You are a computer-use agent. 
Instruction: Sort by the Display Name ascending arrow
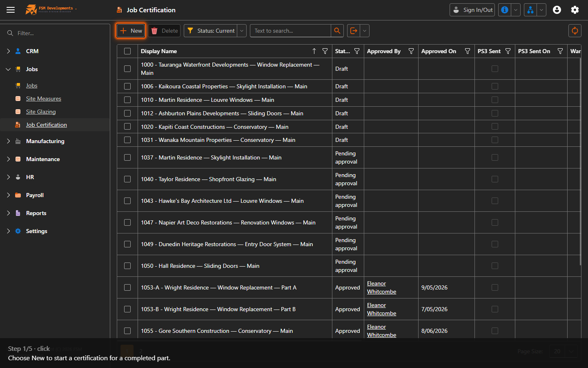pos(314,51)
